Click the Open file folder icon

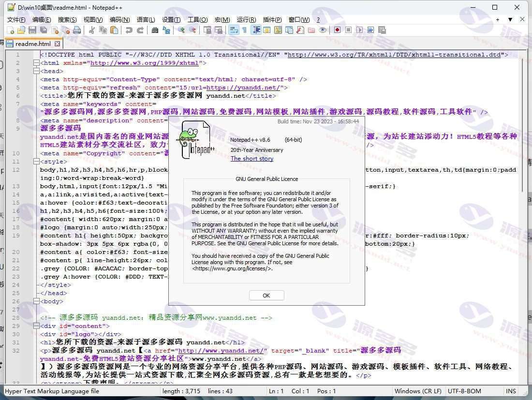point(21,30)
